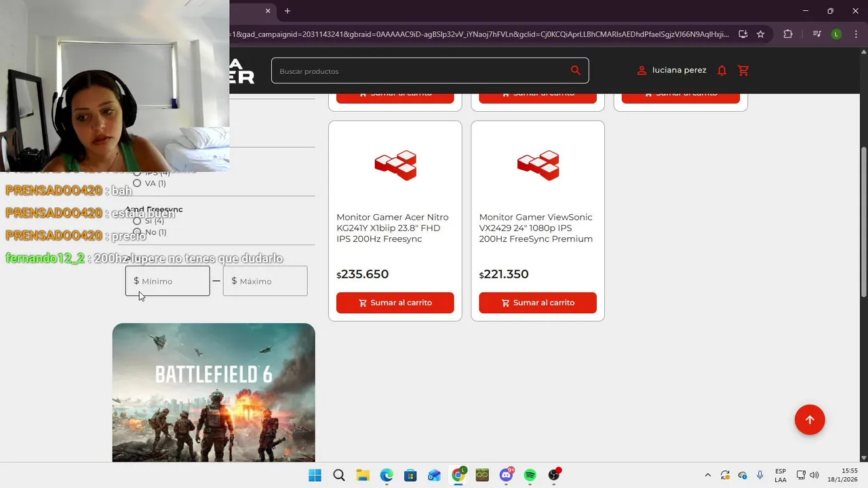
Task: Open the Chrome profile avatar L
Action: click(x=837, y=34)
